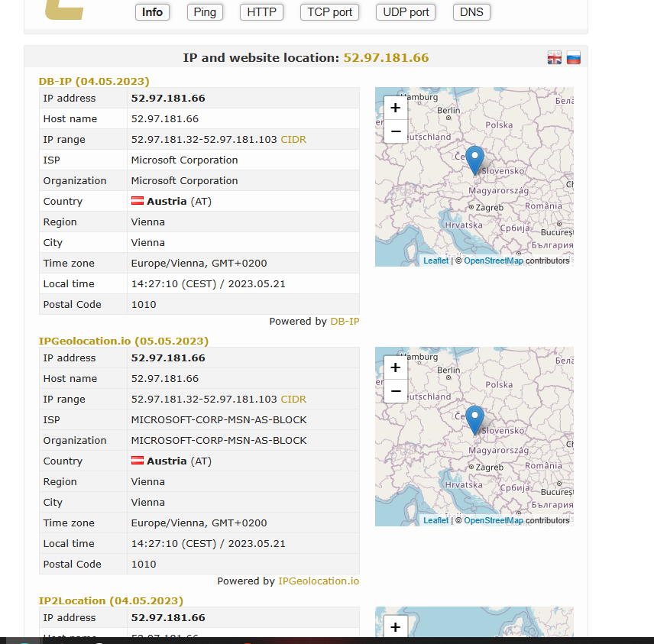Click the location pin on IPGeolocation.io map

[474, 420]
